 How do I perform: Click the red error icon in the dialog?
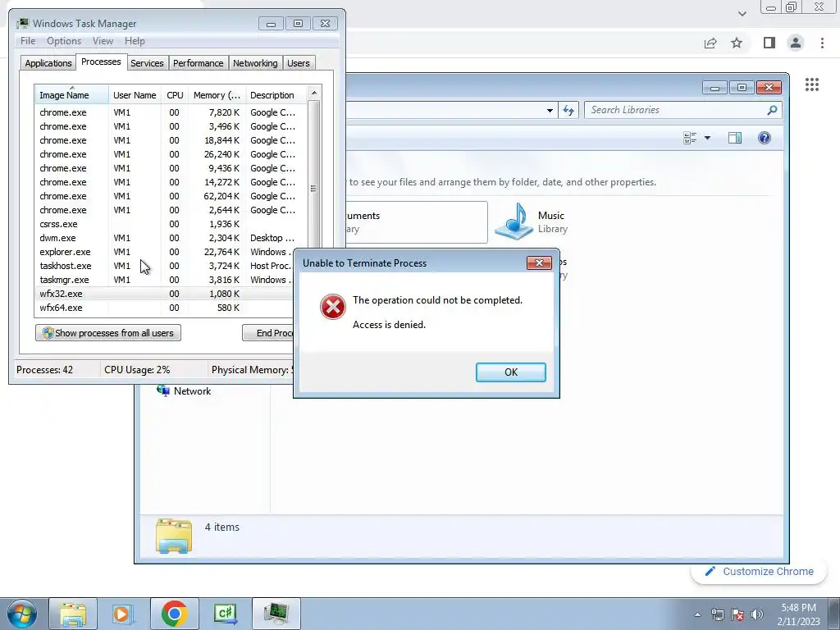click(x=333, y=307)
